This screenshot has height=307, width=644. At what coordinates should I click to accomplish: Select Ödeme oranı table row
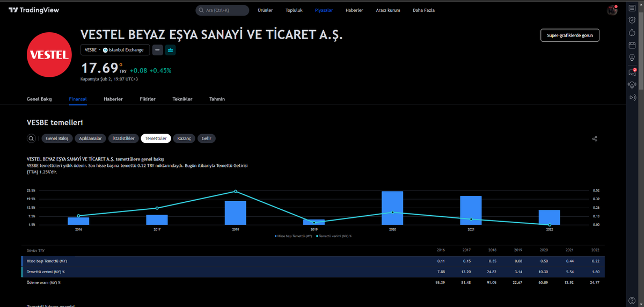[x=314, y=282]
